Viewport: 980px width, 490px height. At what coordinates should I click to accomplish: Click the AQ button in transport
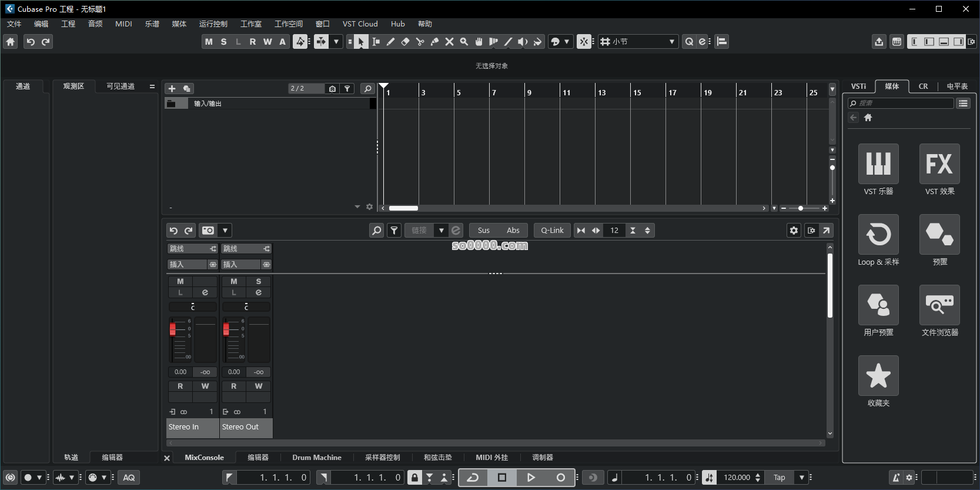click(x=129, y=478)
